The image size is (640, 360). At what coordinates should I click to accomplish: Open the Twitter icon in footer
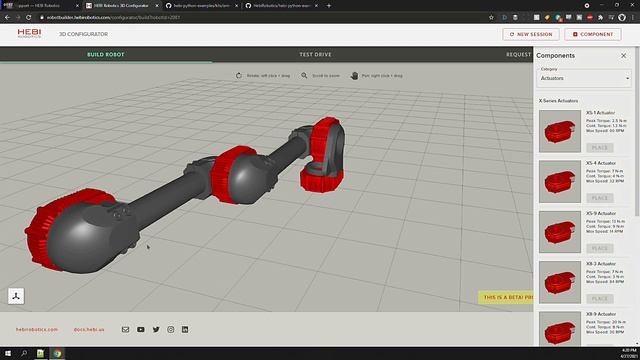(156, 329)
